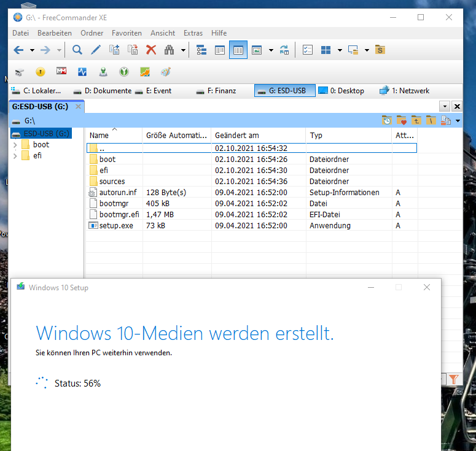Click the blue pencil edit icon

click(96, 50)
